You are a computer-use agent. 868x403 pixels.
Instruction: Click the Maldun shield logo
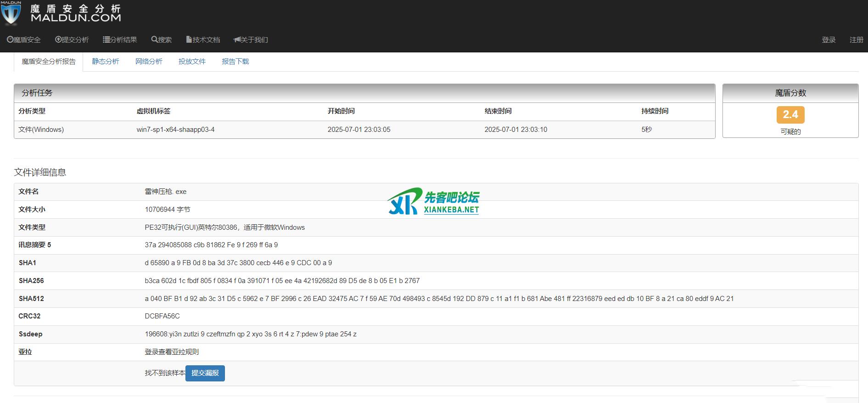pos(11,13)
